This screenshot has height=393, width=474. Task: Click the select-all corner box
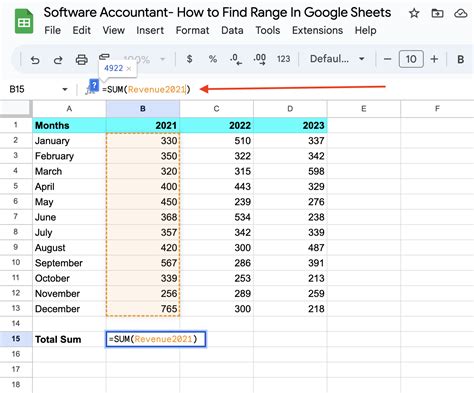(16, 108)
